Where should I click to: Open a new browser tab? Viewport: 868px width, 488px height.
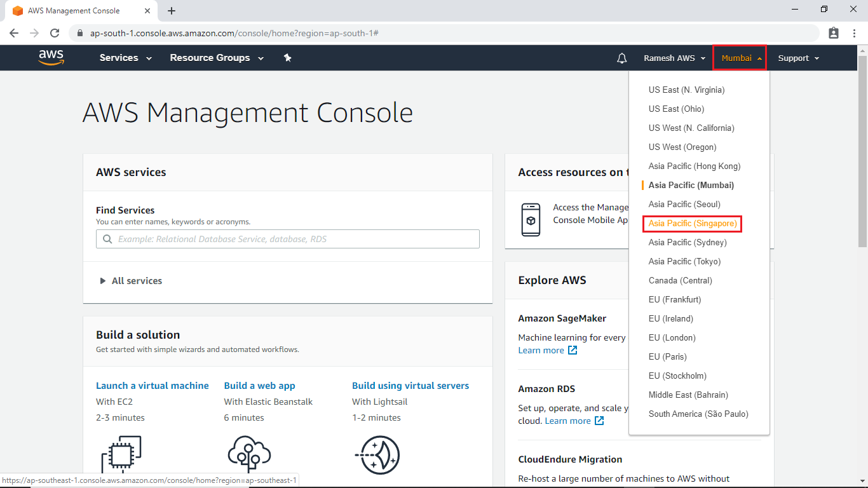click(172, 11)
